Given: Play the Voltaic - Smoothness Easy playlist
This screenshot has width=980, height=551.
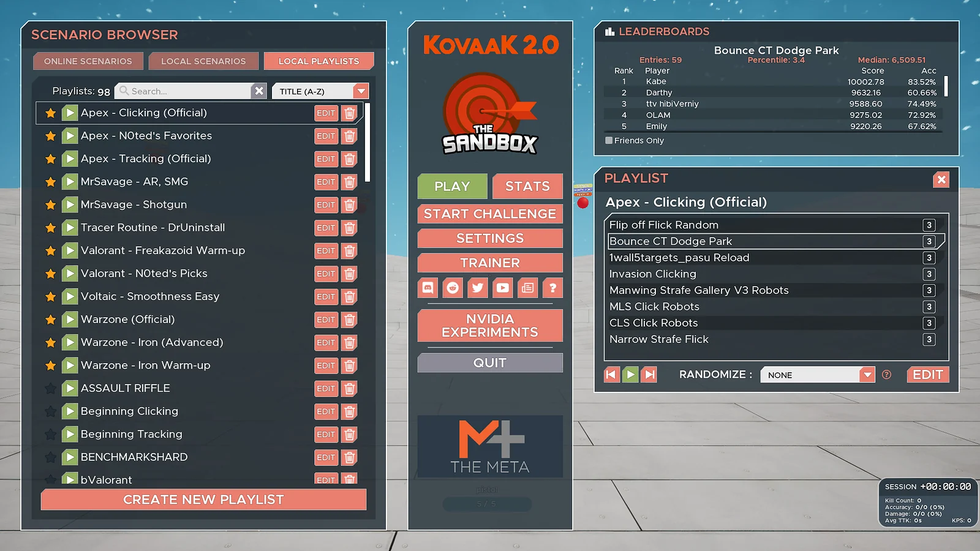Looking at the screenshot, I should (x=70, y=296).
